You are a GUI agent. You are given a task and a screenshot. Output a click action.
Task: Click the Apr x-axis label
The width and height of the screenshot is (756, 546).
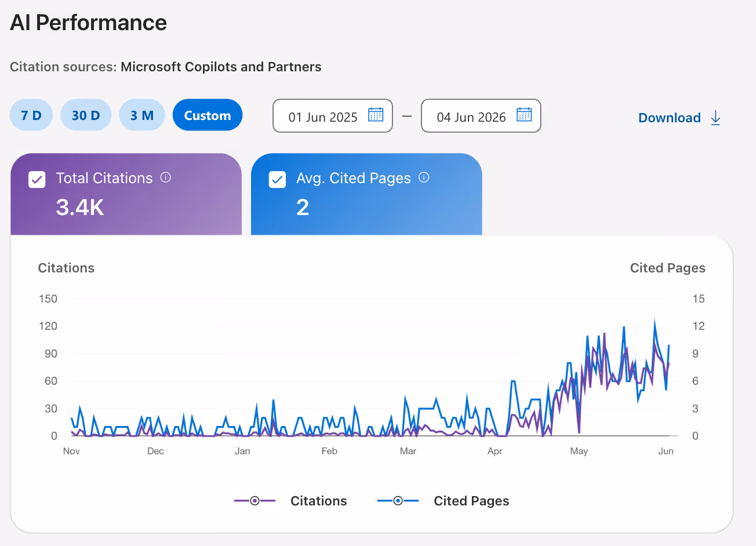(x=495, y=451)
